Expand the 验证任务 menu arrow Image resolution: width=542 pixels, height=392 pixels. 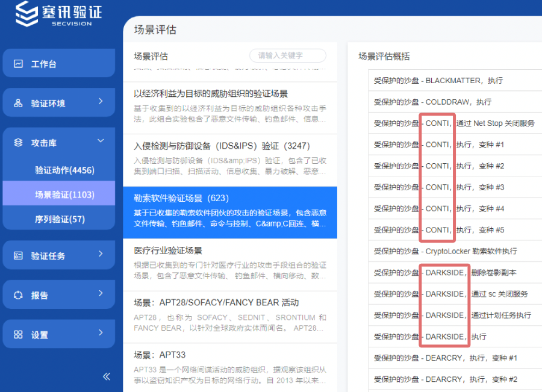[x=101, y=254]
